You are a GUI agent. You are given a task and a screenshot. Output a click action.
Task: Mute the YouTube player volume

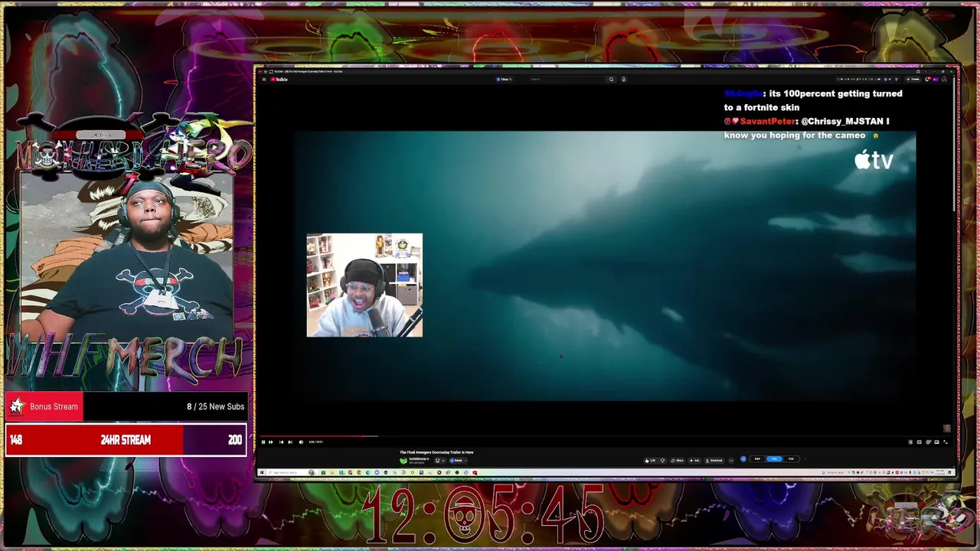tap(301, 442)
